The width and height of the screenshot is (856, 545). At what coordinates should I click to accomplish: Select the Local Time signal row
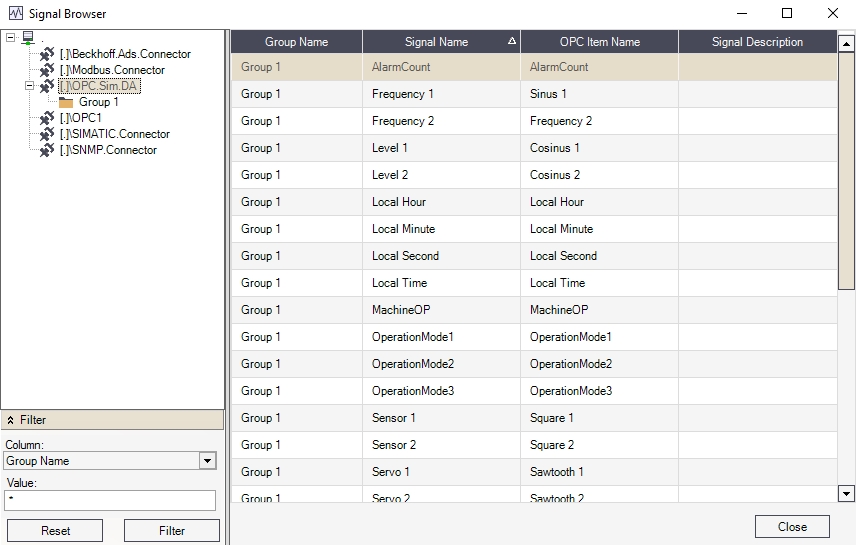point(400,283)
